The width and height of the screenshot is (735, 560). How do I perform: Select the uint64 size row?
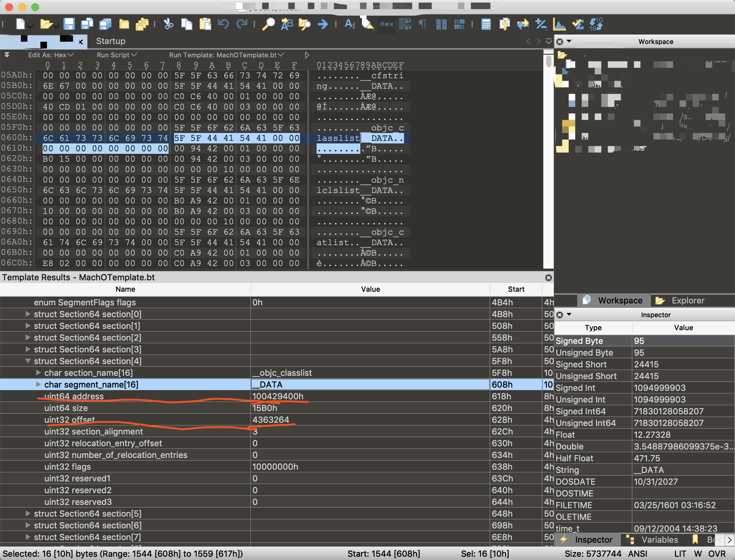coord(66,408)
